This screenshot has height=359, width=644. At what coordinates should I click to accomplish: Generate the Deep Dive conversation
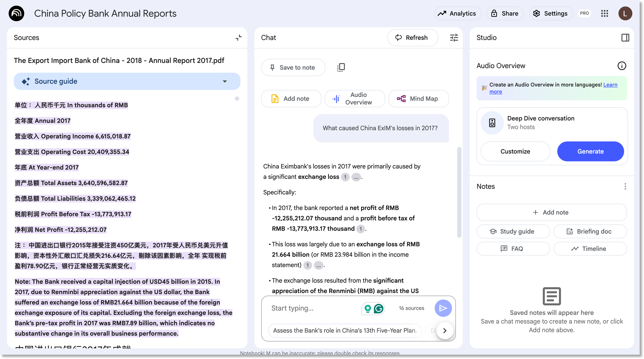tap(590, 151)
